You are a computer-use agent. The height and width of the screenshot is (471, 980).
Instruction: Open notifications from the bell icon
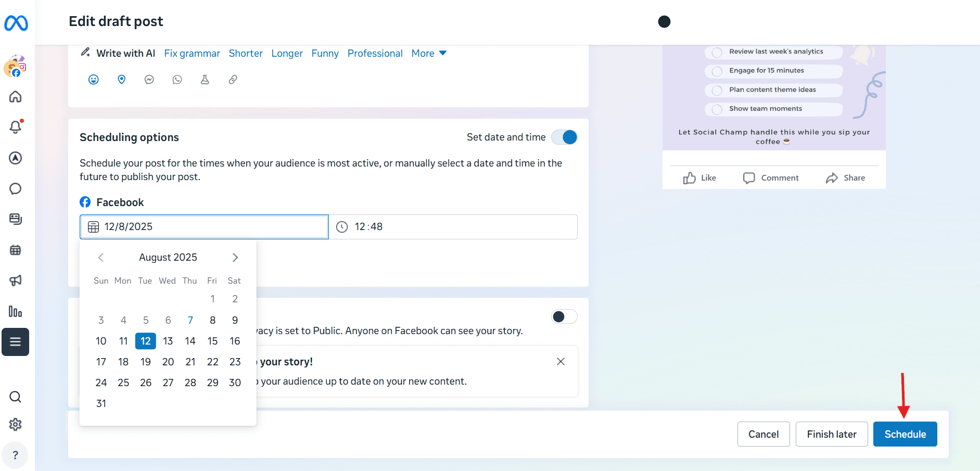[x=15, y=126]
